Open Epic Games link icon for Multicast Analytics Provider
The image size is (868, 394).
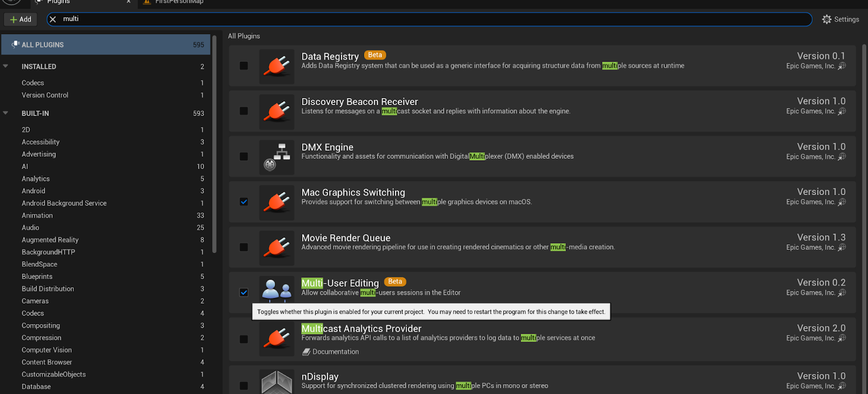pyautogui.click(x=842, y=338)
